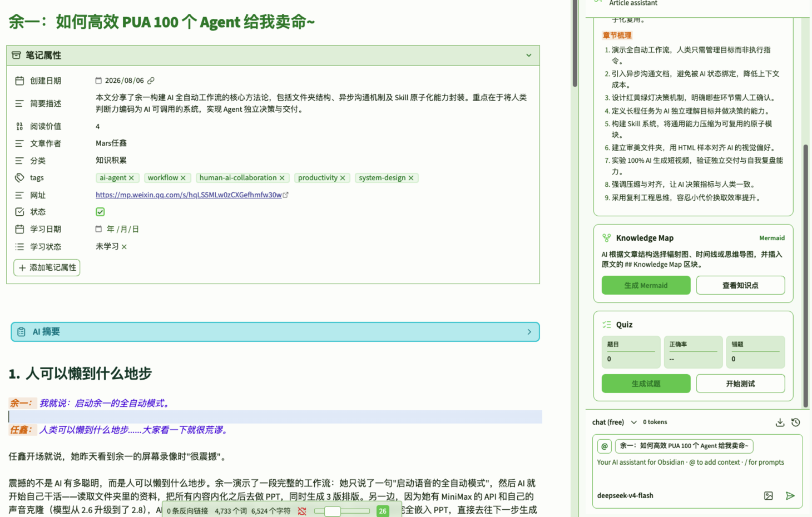The width and height of the screenshot is (812, 517).
Task: Click the property icon beside 简要描述
Action: (19, 103)
